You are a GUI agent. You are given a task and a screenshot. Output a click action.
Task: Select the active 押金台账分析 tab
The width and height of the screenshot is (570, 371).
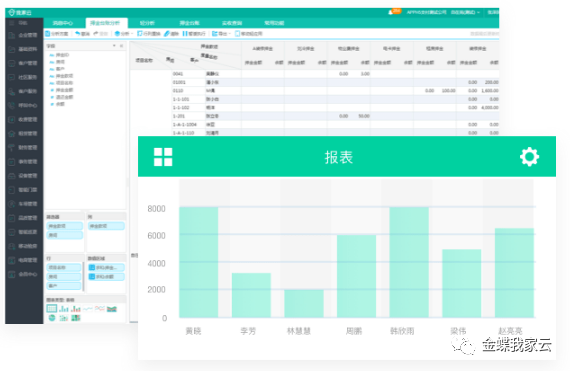click(105, 23)
